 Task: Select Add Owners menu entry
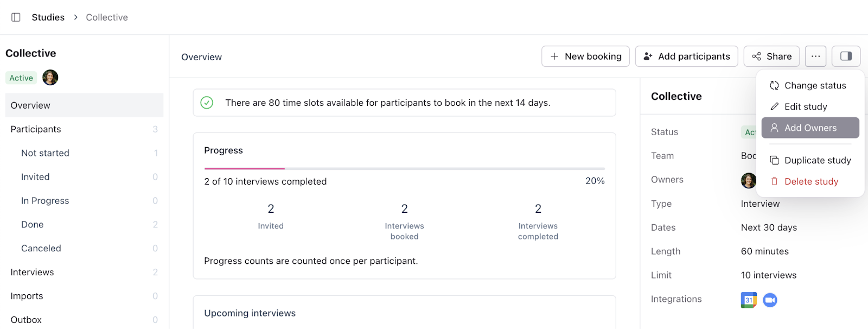810,128
